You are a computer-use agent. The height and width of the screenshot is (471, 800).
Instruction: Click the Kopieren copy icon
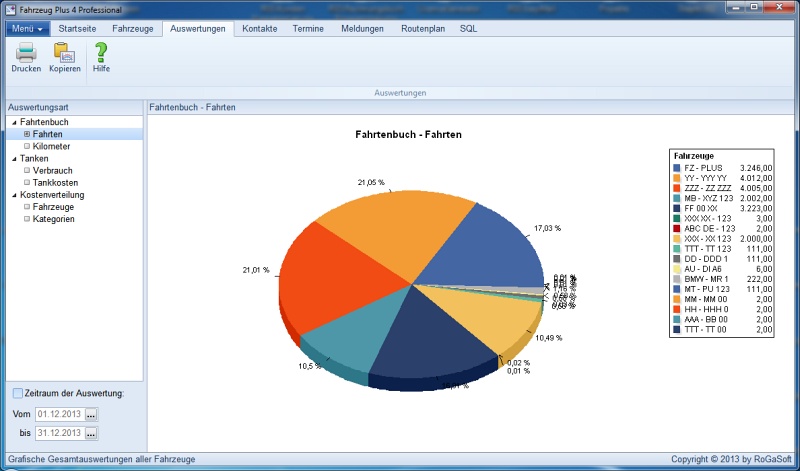(x=65, y=53)
